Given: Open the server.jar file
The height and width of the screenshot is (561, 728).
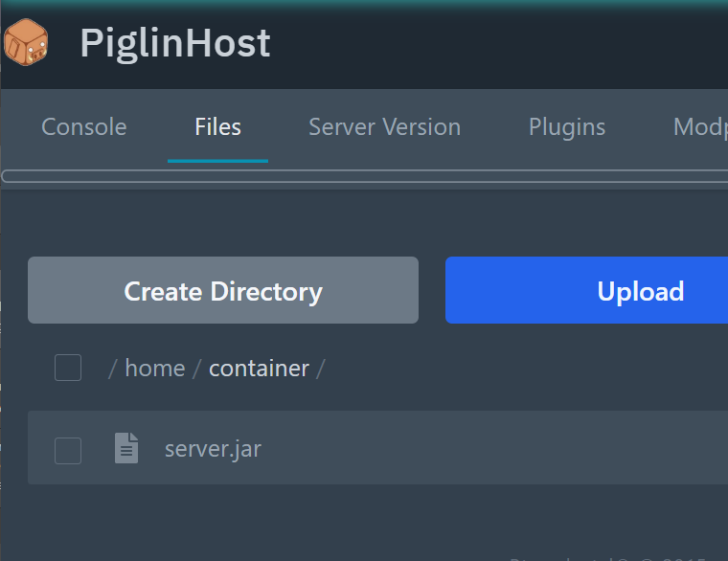Looking at the screenshot, I should click(x=213, y=449).
